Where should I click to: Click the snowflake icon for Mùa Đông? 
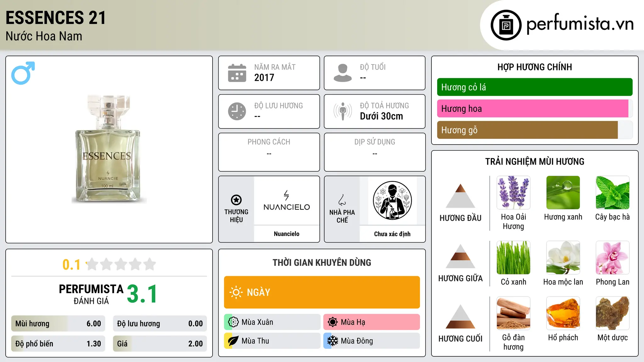333,341
